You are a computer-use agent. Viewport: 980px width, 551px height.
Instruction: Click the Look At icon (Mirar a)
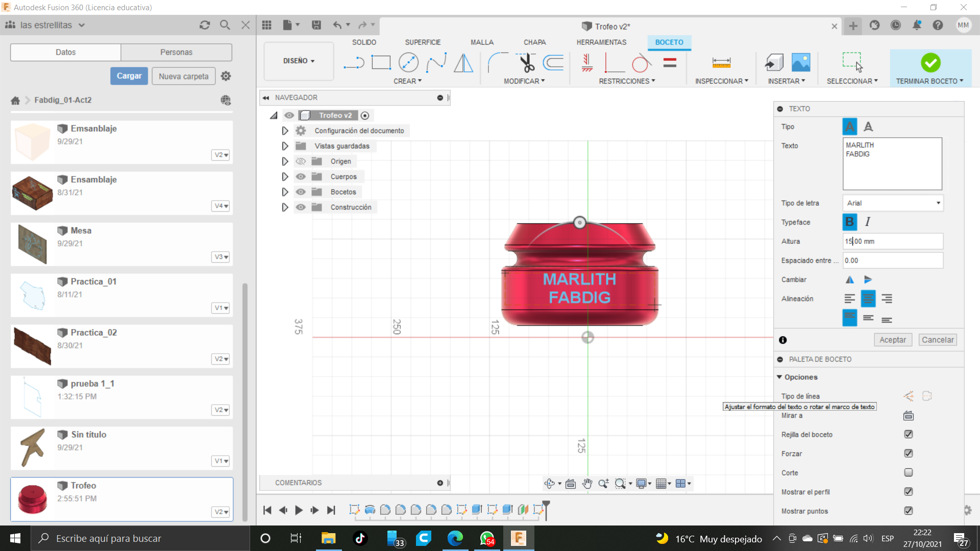(908, 415)
